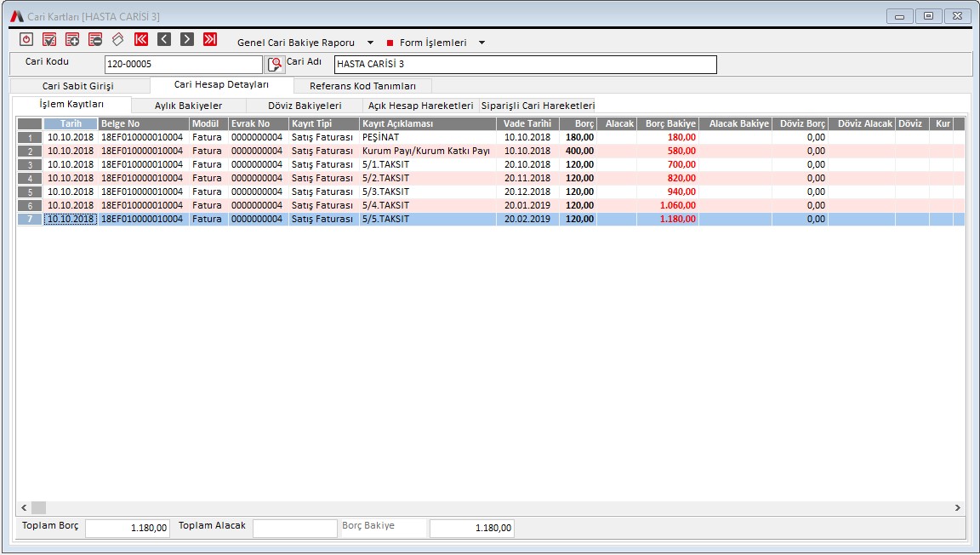Click the save record icon with checkmark
Image resolution: width=980 pixels, height=555 pixels.
pos(49,39)
